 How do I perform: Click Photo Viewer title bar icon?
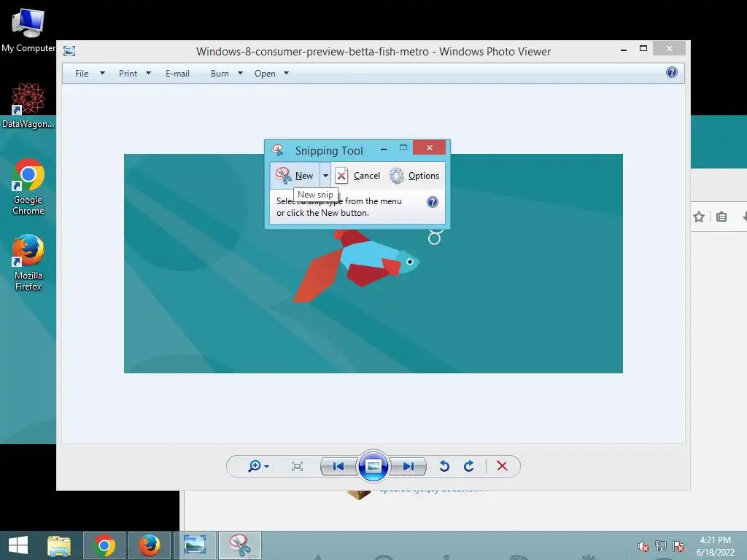(69, 51)
